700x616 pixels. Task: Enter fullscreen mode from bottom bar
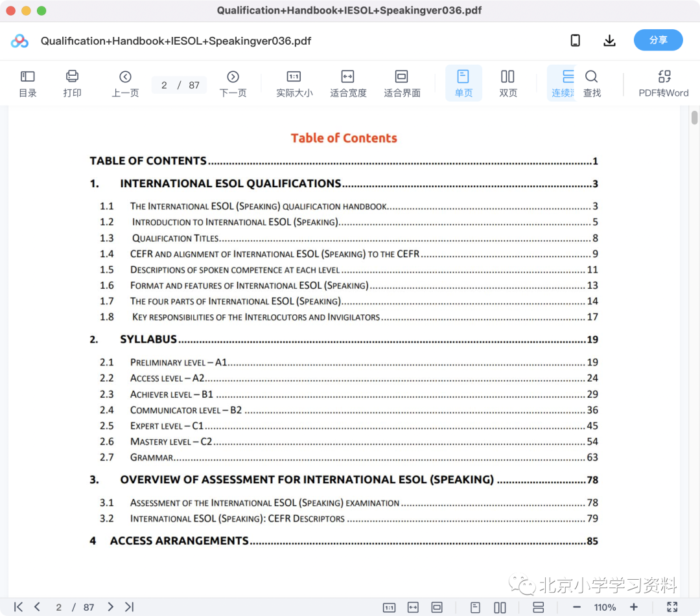pyautogui.click(x=672, y=607)
